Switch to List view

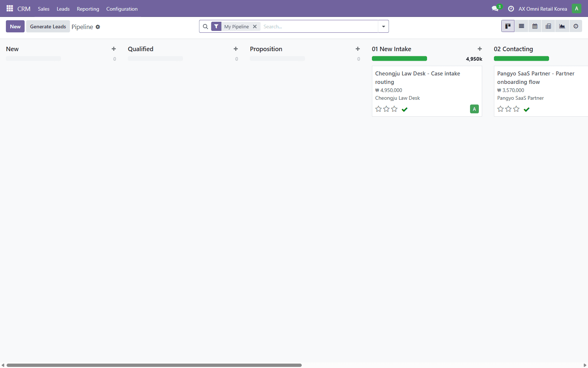pos(521,26)
